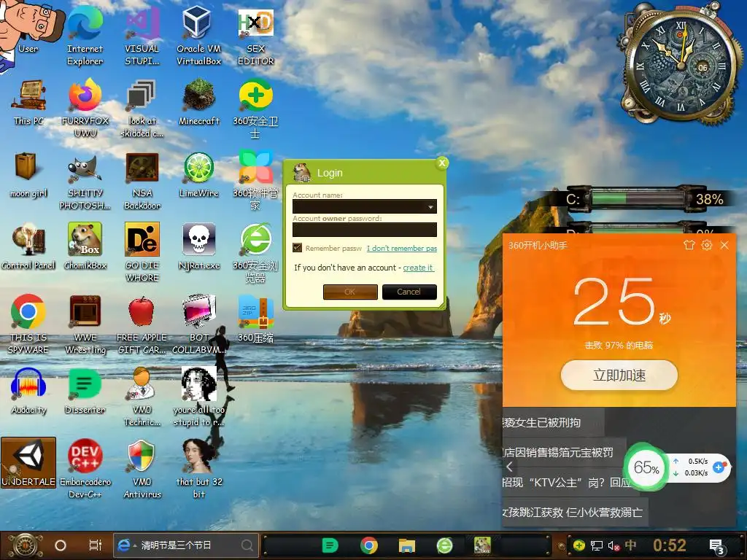Focus the Account owner password field
Image resolution: width=747 pixels, height=560 pixels.
[x=365, y=230]
